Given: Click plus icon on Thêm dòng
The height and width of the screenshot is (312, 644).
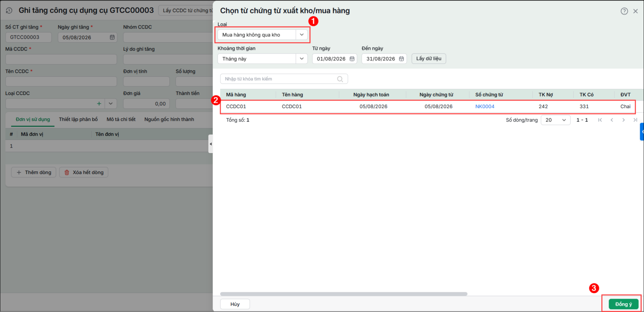Looking at the screenshot, I should coord(19,172).
